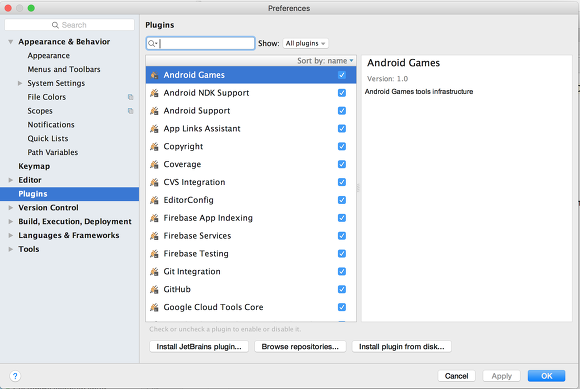The image size is (580, 389).
Task: Click the Android NDK Support plugin icon
Action: tap(154, 93)
